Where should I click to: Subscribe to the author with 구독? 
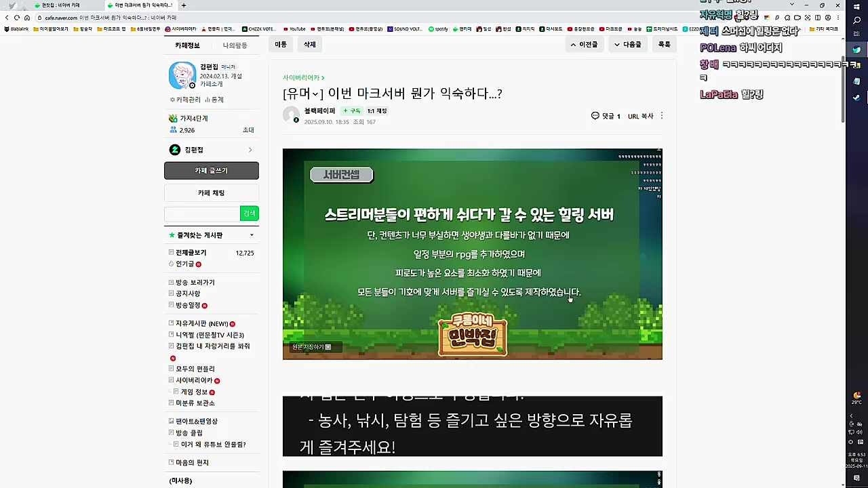(352, 110)
